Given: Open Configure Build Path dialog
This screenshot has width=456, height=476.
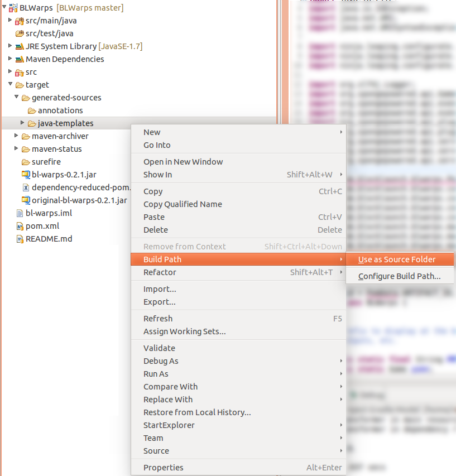Looking at the screenshot, I should (x=400, y=276).
